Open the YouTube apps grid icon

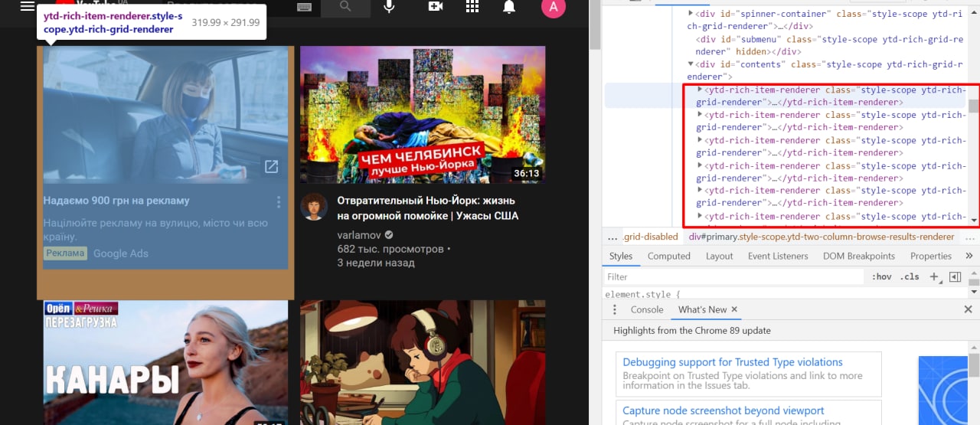point(472,6)
